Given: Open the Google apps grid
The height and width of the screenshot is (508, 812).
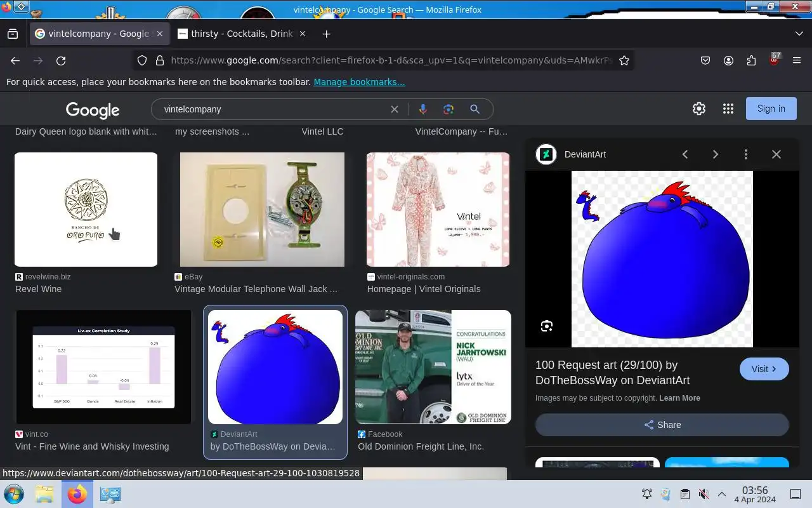Looking at the screenshot, I should pyautogui.click(x=728, y=109).
